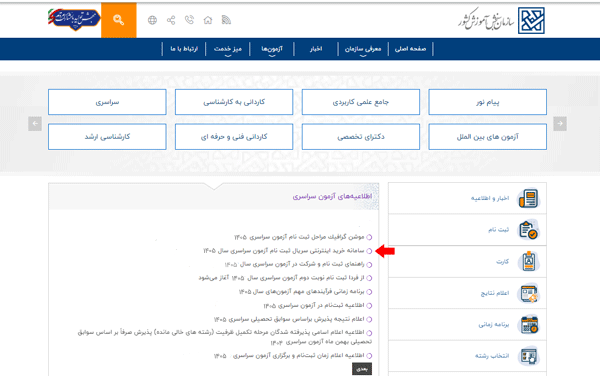Click the left carousel arrow

(x=35, y=124)
